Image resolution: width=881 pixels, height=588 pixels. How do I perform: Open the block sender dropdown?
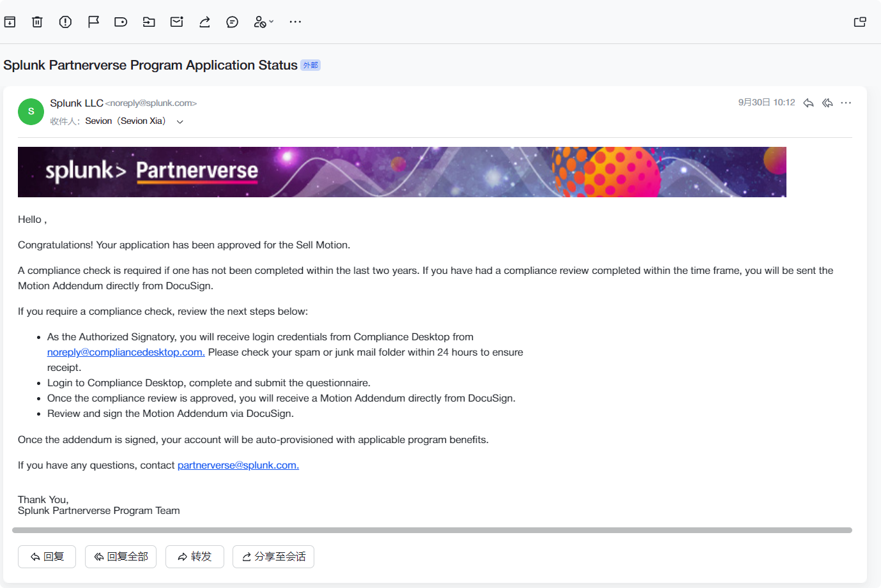263,22
